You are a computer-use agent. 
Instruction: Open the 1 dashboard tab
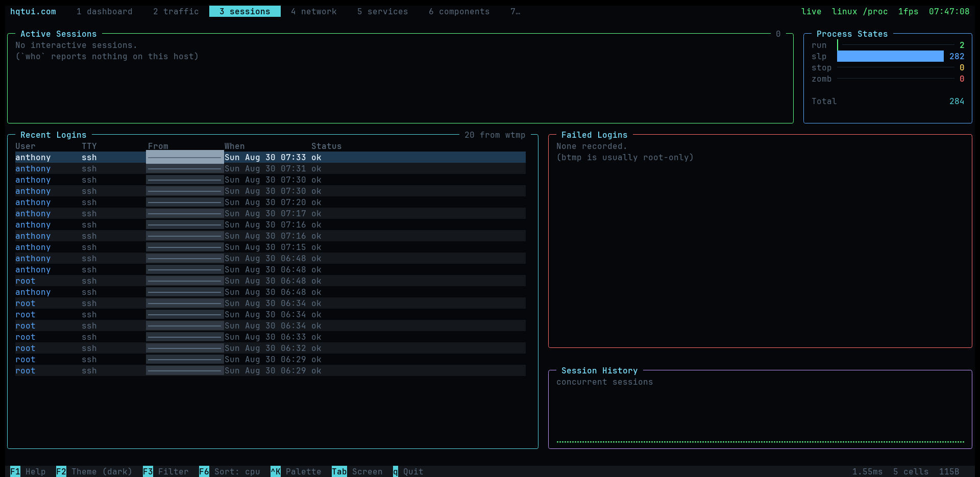point(105,11)
